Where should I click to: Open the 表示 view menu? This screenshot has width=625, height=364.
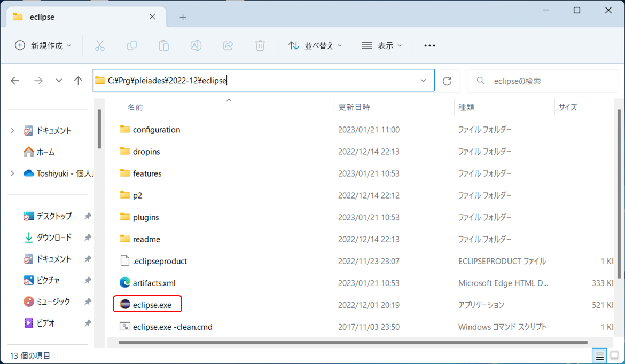click(381, 46)
